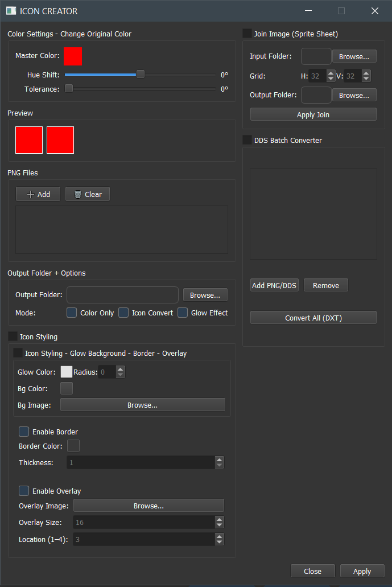Increase Location (1–4) value
Image resolution: width=392 pixels, height=587 pixels.
tap(220, 536)
